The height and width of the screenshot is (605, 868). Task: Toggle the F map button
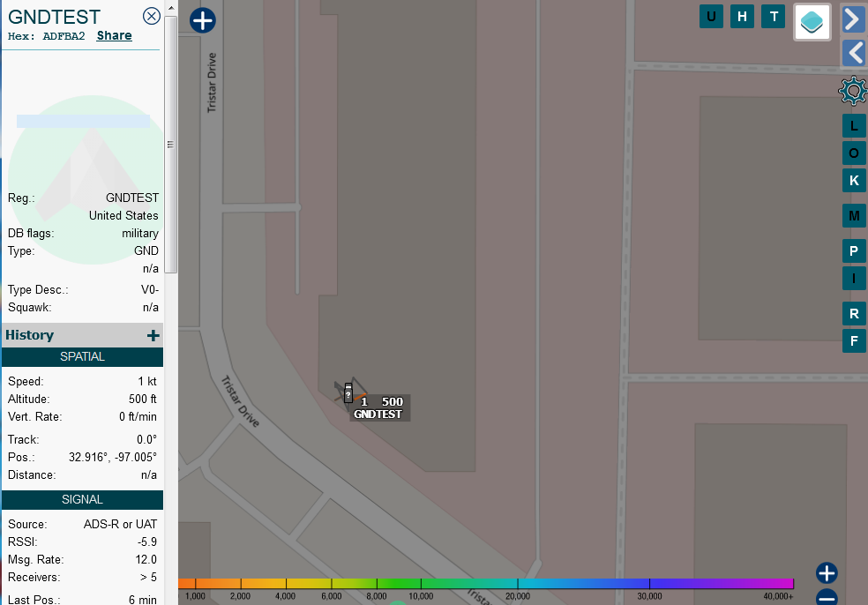pos(854,341)
